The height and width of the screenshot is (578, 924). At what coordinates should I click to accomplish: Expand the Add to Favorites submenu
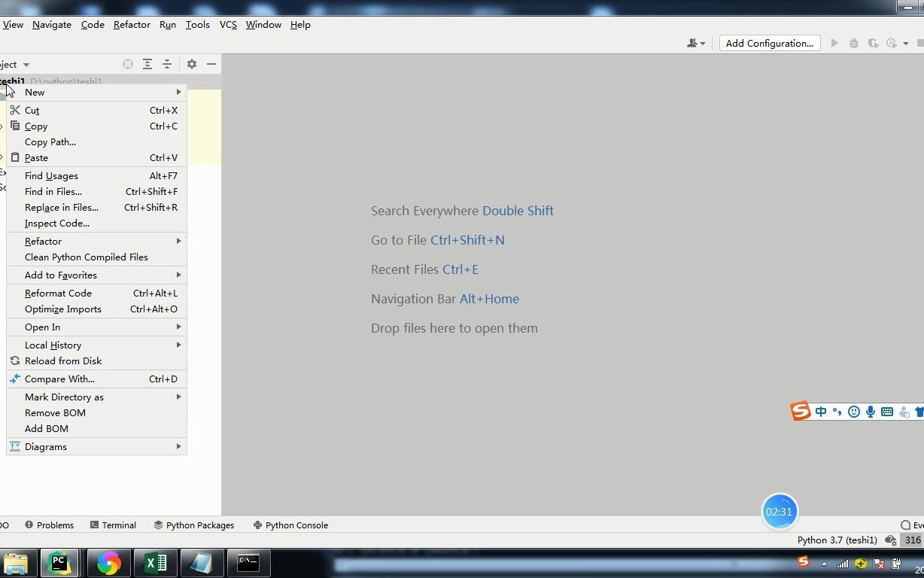(x=97, y=275)
